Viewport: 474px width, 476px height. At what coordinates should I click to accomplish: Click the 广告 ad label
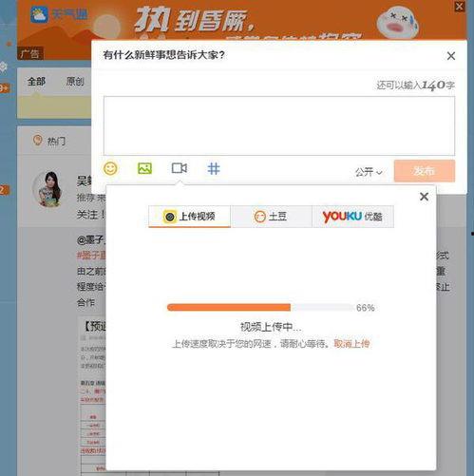29,53
